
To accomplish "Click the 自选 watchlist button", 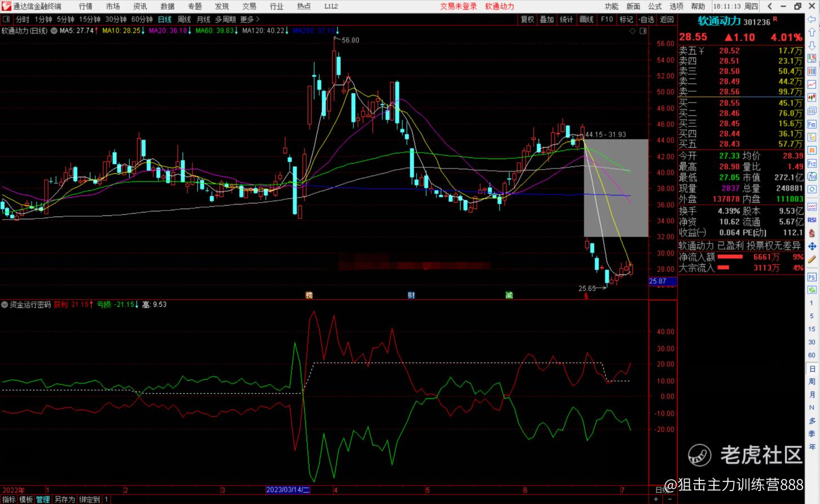I will (647, 19).
